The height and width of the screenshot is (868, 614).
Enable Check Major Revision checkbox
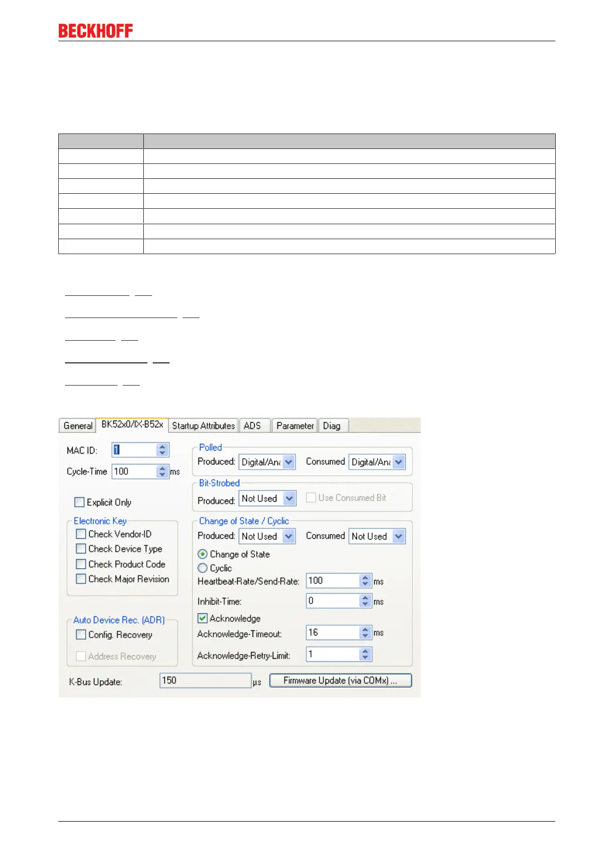tap(81, 579)
